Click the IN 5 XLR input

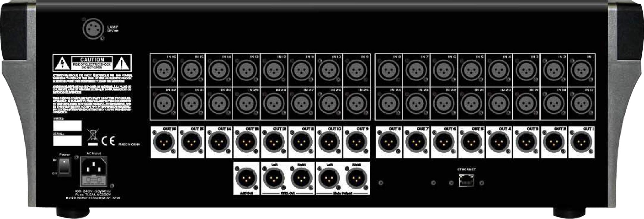tap(471, 70)
